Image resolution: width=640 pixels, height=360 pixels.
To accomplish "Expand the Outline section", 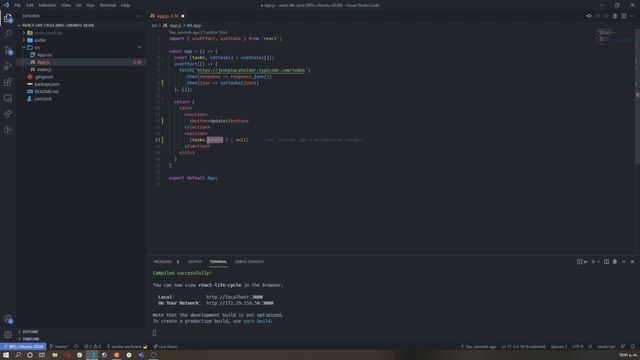I will click(30, 331).
